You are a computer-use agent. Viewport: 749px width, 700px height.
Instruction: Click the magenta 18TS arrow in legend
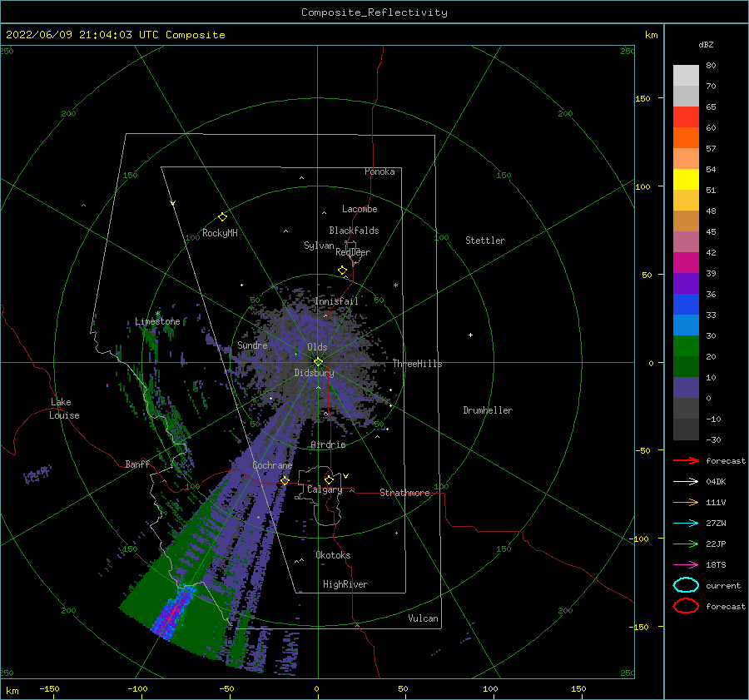pos(686,565)
